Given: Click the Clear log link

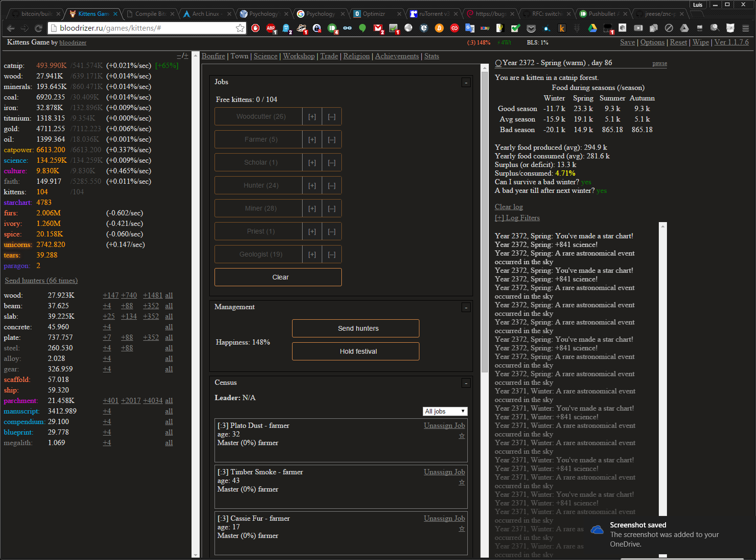Looking at the screenshot, I should click(x=508, y=207).
